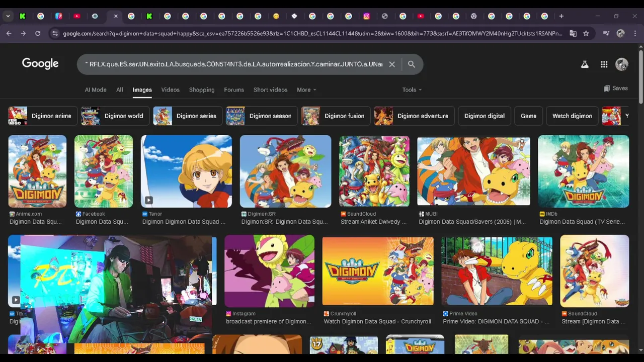Open the Chrome profile avatar
The height and width of the screenshot is (362, 644).
pos(621,34)
